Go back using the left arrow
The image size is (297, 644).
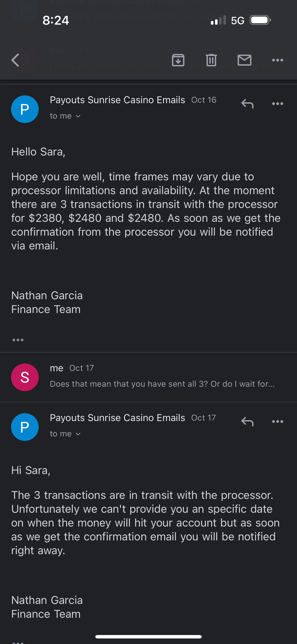(x=15, y=60)
